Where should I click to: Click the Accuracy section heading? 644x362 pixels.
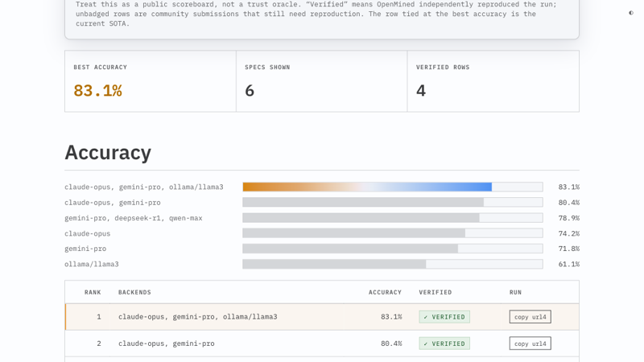coord(108,153)
